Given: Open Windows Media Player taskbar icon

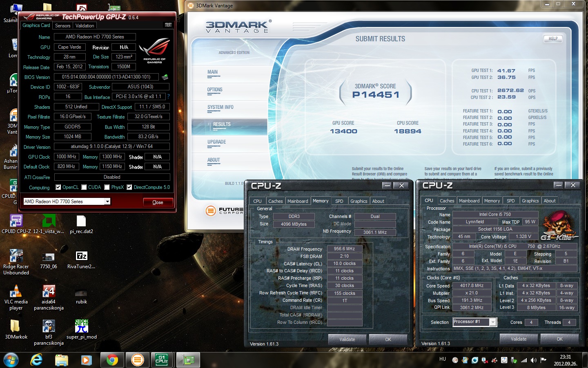Looking at the screenshot, I should [86, 360].
